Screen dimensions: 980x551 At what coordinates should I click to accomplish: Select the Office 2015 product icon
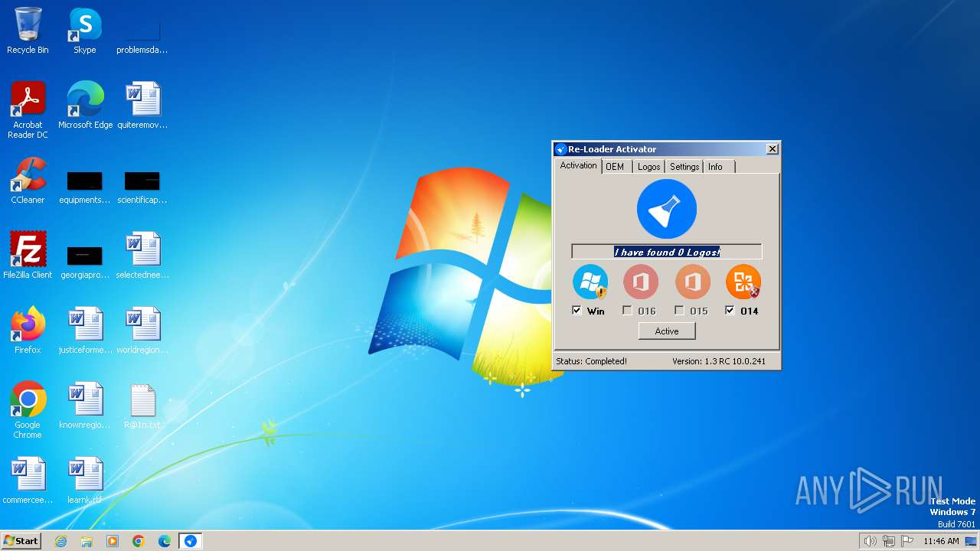[693, 282]
